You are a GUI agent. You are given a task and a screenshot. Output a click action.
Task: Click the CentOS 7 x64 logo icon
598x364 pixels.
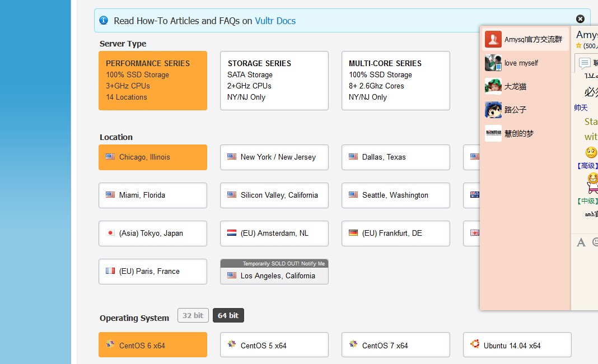tap(353, 344)
